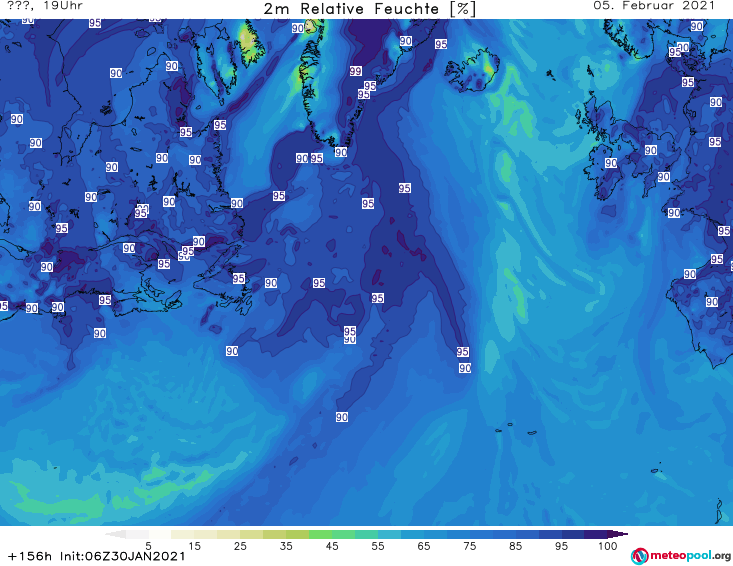This screenshot has height=566, width=733.
Task: Select the '+156h' forecast hour text
Action: click(30, 556)
